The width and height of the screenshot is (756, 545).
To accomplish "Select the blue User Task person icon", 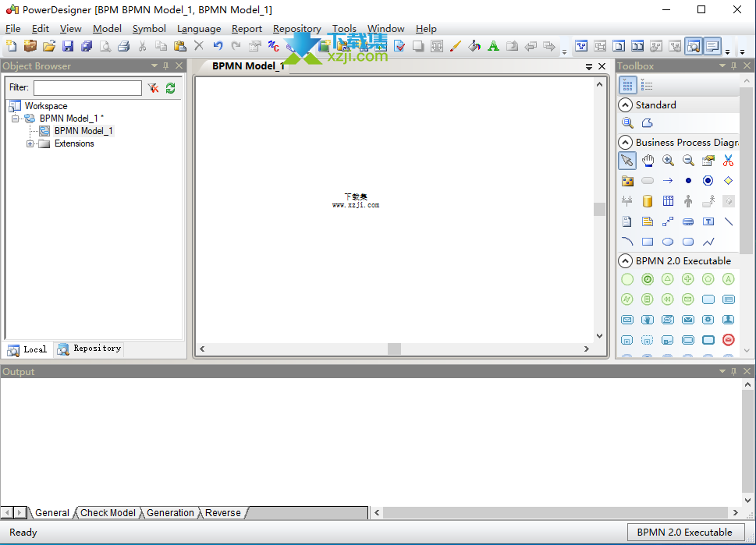I will (x=728, y=320).
